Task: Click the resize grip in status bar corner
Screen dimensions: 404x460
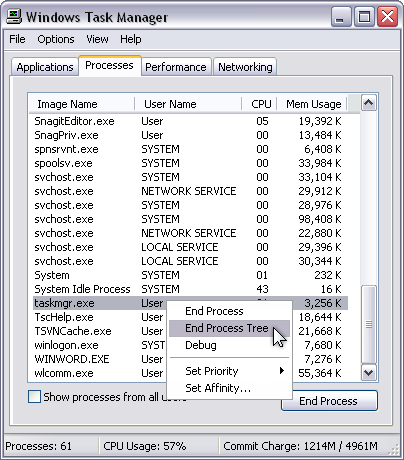Action: point(394,450)
